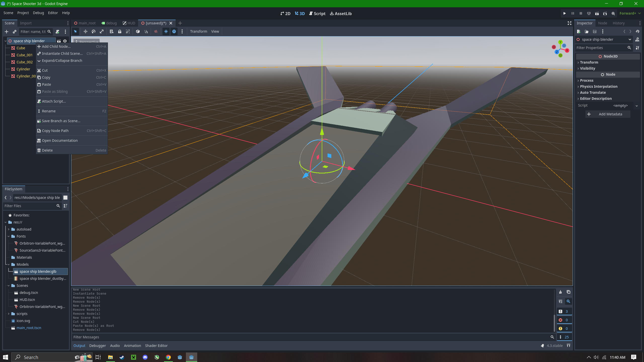Enable Movie Maker mode icon

[613, 13]
